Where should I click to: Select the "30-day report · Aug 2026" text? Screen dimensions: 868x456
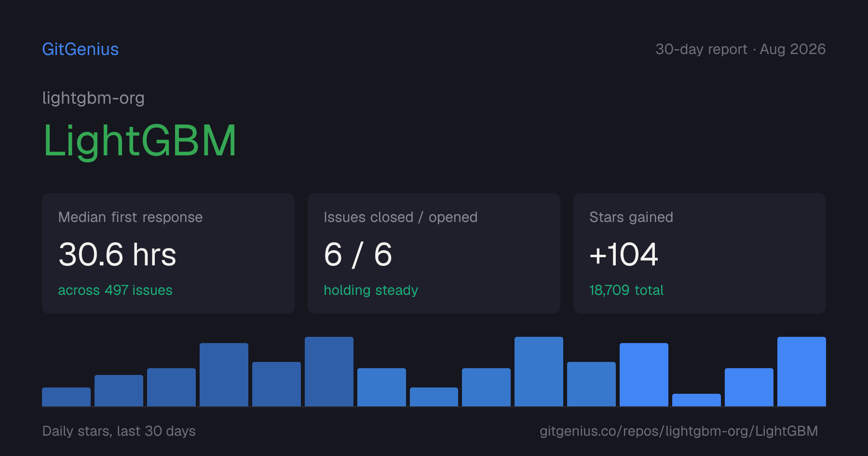[x=740, y=49]
